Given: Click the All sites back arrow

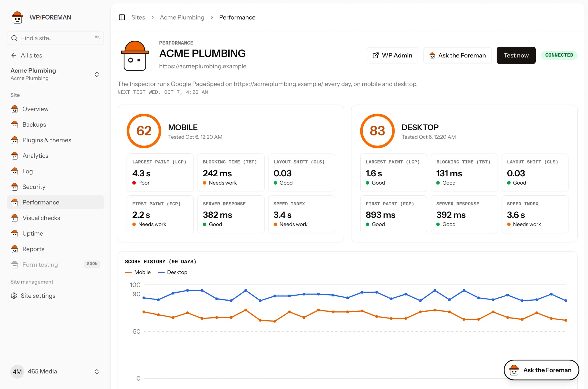Looking at the screenshot, I should [x=14, y=55].
